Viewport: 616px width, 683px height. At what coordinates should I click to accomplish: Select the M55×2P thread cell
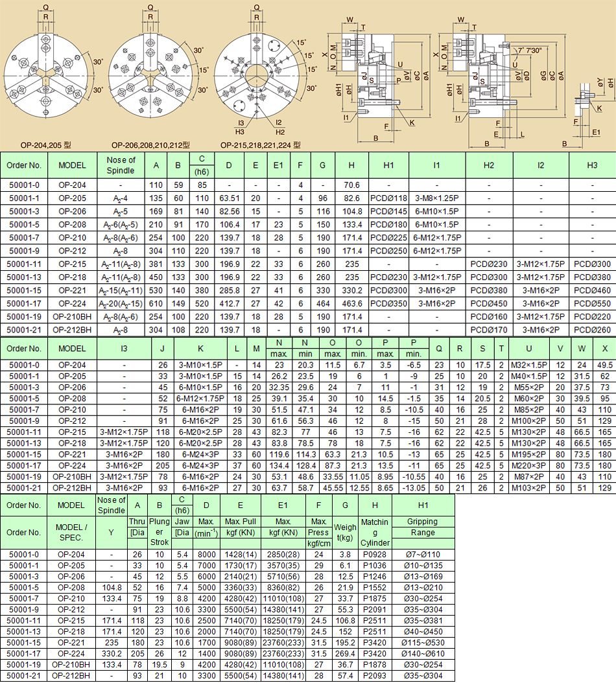[529, 388]
